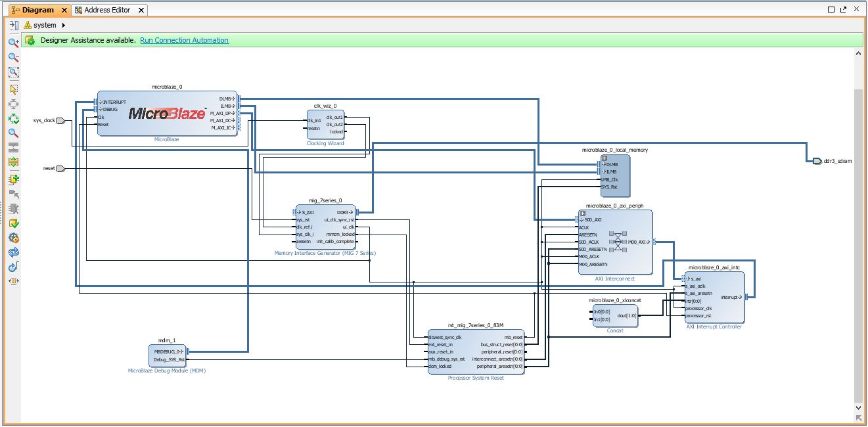Toggle the sidebar toolbar collapse button
The image size is (868, 427).
coord(13,26)
